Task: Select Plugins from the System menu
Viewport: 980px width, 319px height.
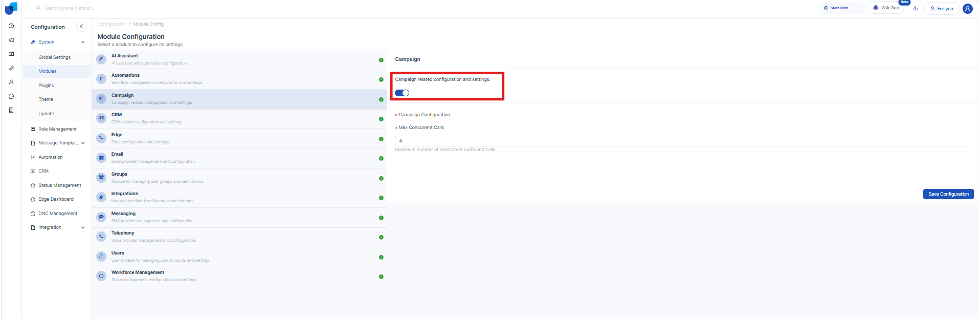Action: click(x=46, y=86)
